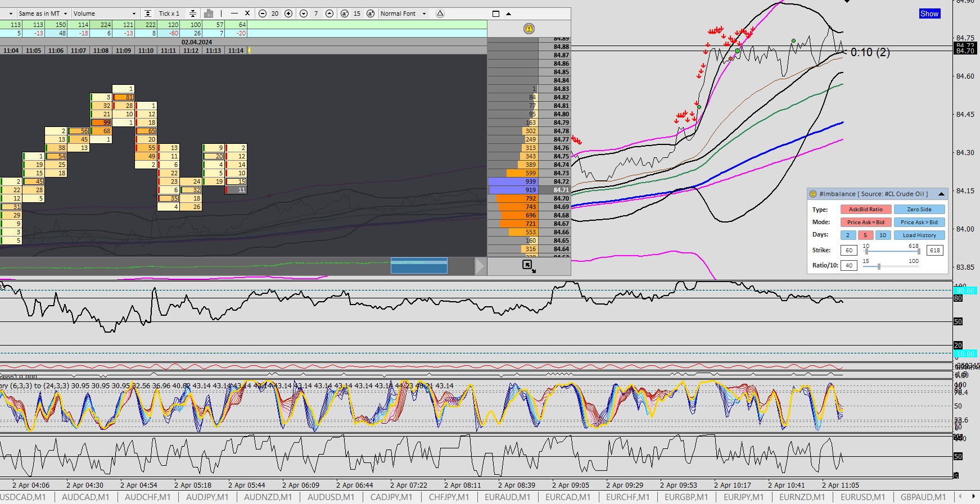The height and width of the screenshot is (504, 980).
Task: Select Ask:Bid Ratio type
Action: click(866, 210)
